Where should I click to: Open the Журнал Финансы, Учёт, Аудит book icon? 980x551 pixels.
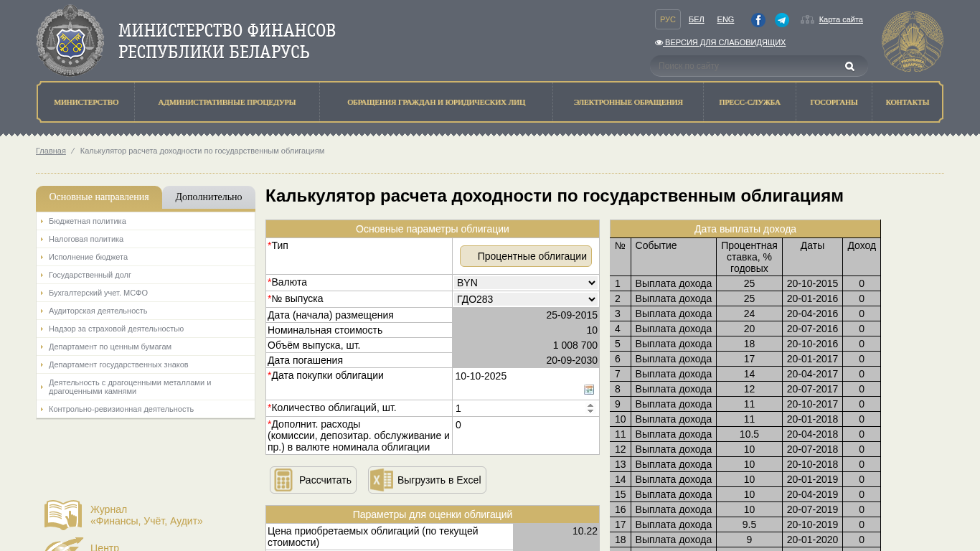[x=63, y=515]
